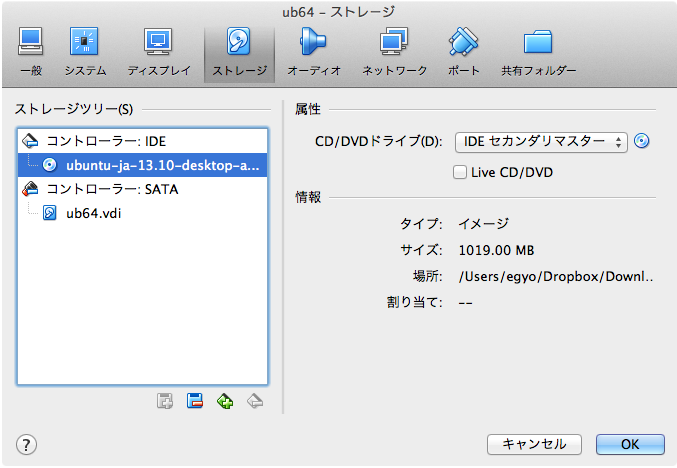Click the add attachment icon below tree
Viewport: 677px width, 468px height.
coord(165,401)
